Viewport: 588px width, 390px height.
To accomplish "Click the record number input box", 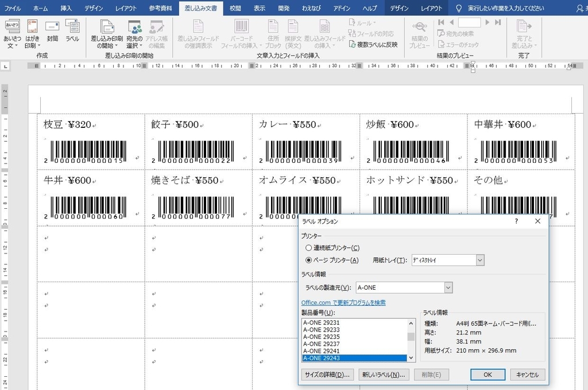I will click(x=469, y=22).
